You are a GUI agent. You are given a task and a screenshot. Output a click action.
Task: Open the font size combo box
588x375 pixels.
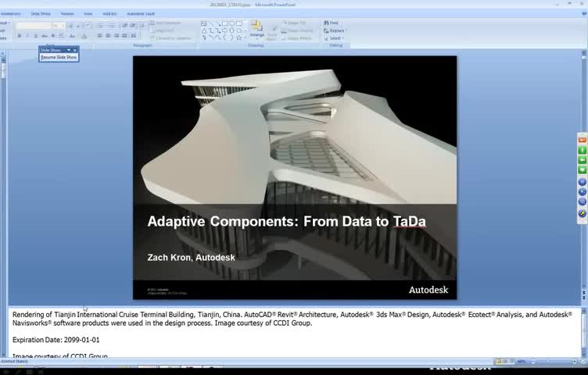coord(58,26)
